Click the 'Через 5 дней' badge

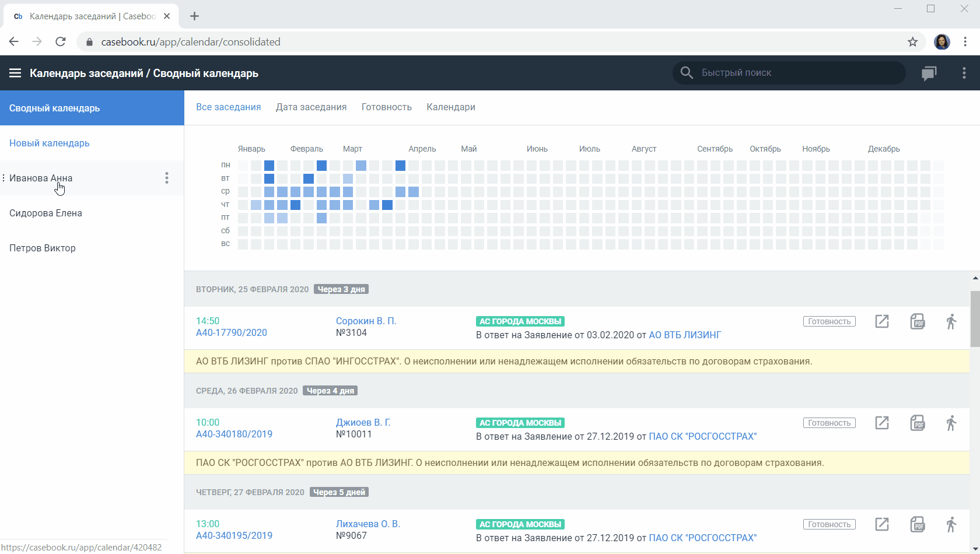point(339,492)
